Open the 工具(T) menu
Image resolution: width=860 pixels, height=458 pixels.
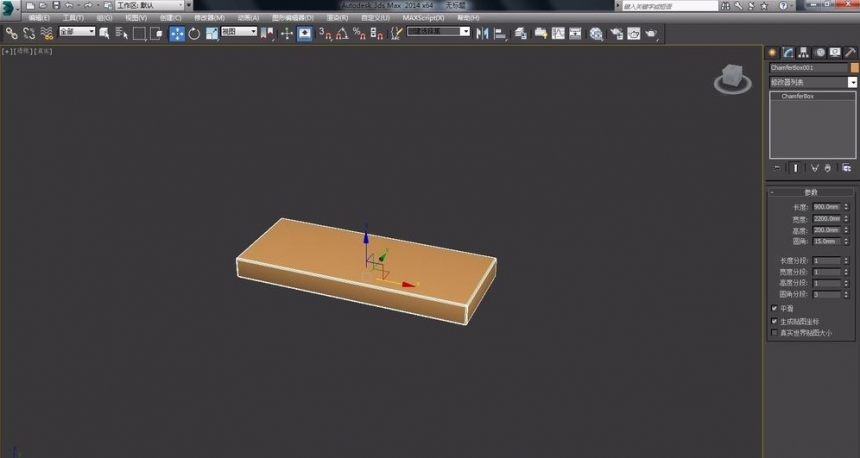point(73,18)
